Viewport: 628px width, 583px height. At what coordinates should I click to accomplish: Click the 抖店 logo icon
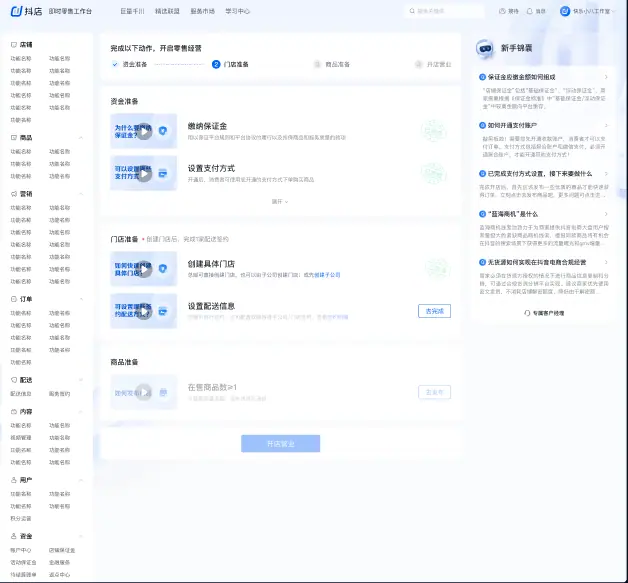(x=16, y=11)
